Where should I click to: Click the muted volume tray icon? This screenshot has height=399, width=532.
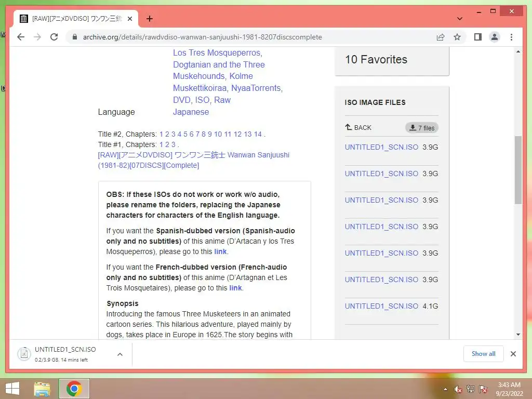(458, 390)
